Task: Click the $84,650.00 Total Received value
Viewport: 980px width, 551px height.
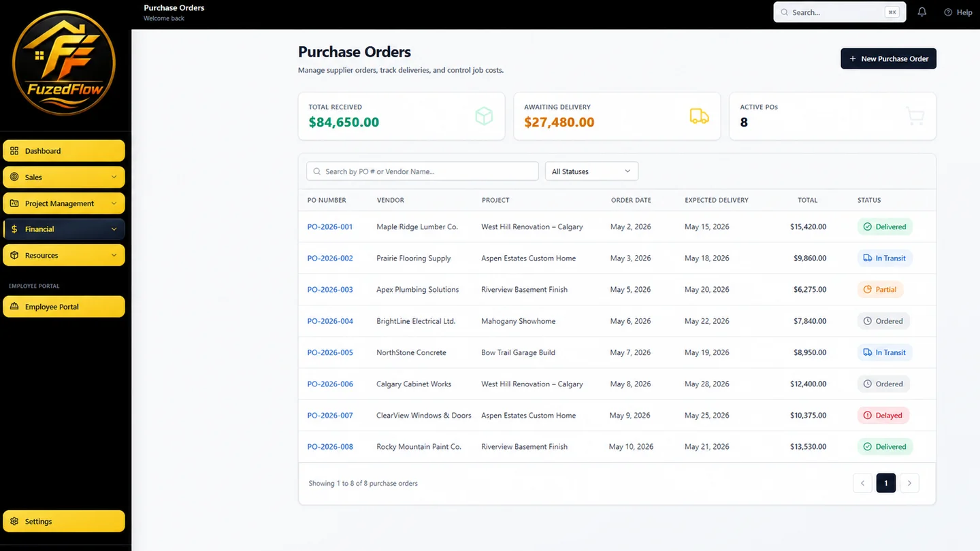Action: 344,122
